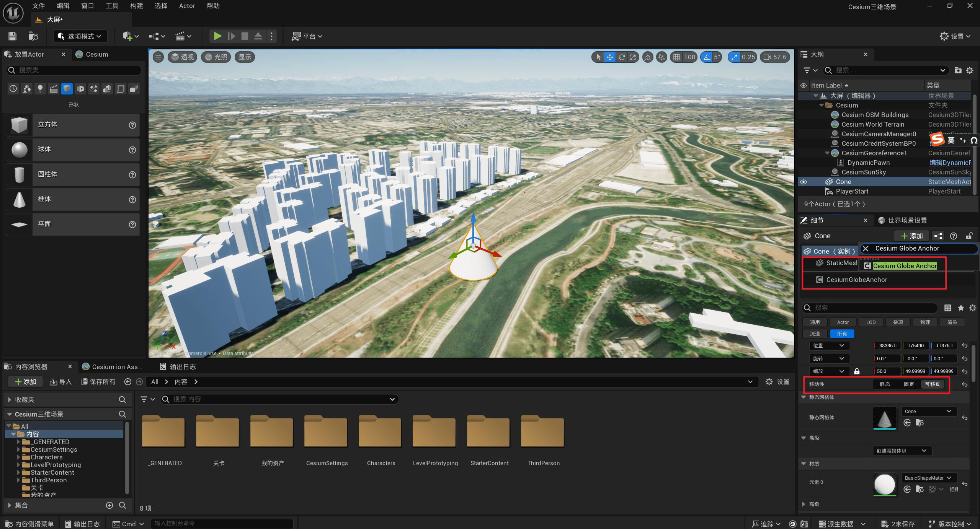Collapse the 材质 section in Details

click(804, 464)
